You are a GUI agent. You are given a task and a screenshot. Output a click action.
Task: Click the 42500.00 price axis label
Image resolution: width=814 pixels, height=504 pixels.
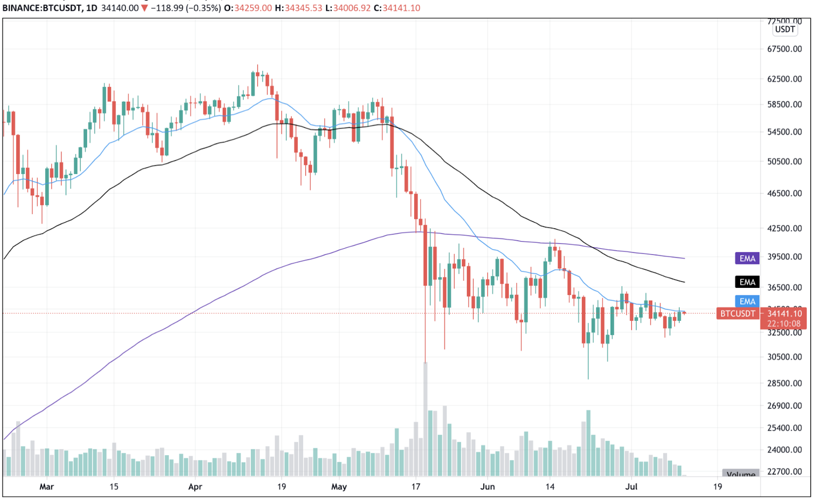(784, 228)
